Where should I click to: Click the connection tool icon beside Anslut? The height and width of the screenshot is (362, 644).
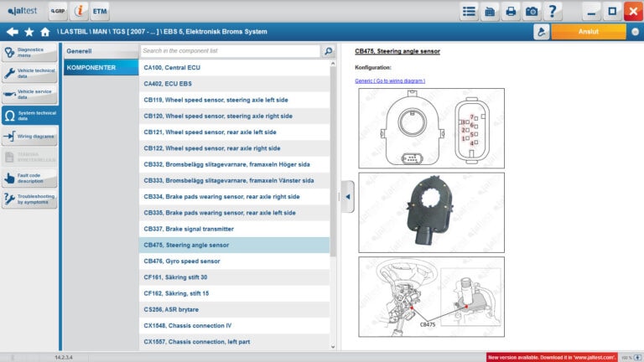tap(542, 32)
